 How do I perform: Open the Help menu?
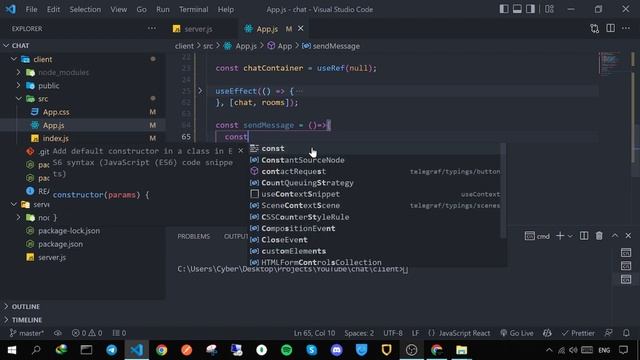click(x=226, y=9)
